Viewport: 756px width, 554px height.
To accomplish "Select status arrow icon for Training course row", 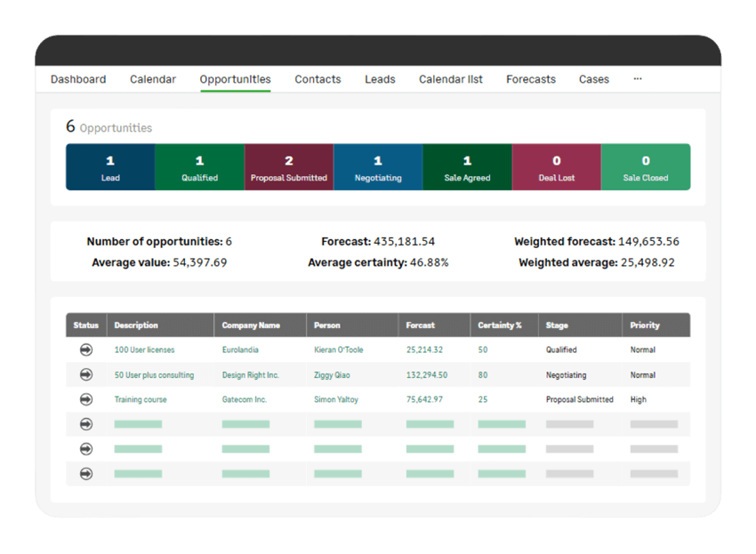I will 86,399.
